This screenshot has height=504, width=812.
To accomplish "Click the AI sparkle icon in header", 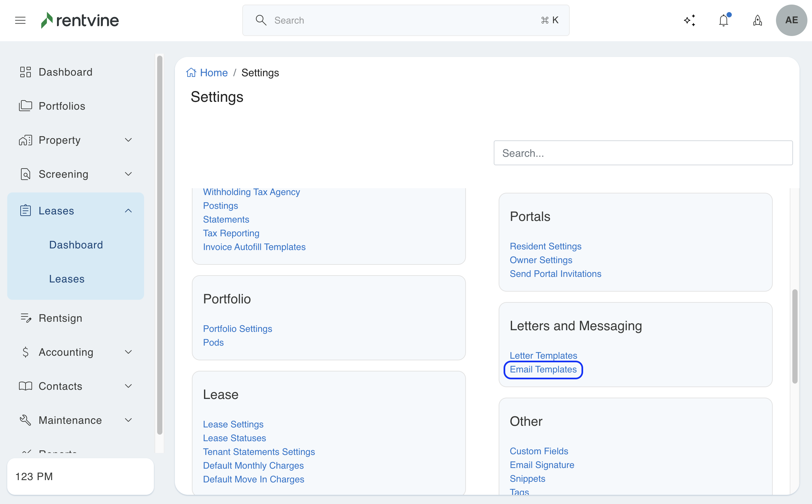I will [x=689, y=20].
